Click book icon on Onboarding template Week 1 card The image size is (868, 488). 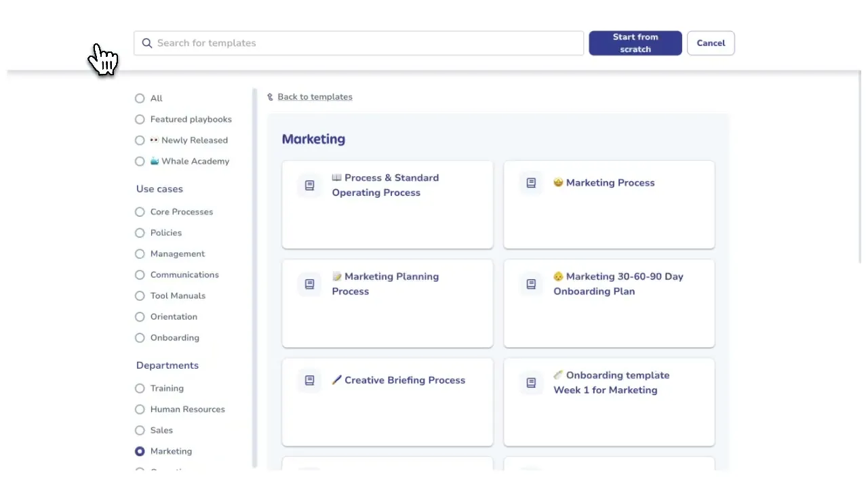tap(531, 383)
